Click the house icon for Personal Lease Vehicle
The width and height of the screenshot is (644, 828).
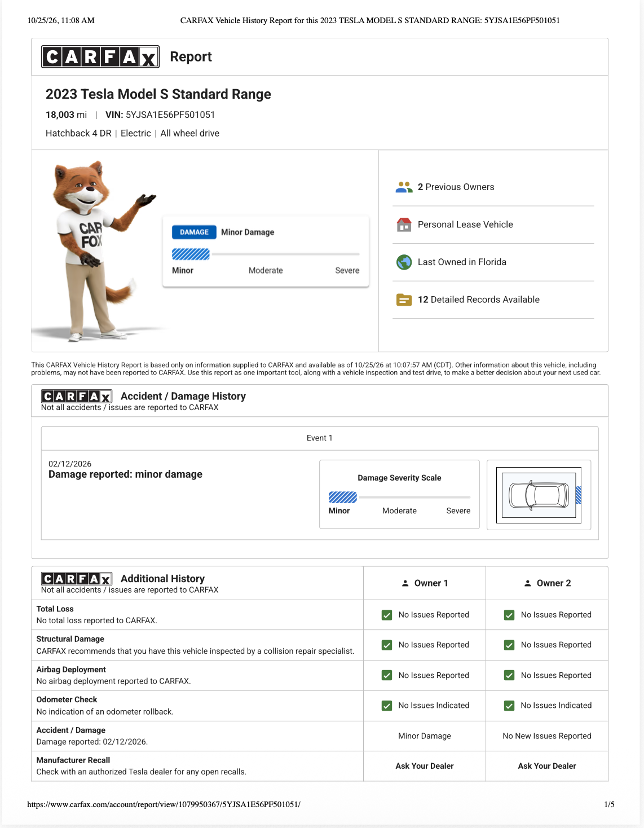point(404,224)
